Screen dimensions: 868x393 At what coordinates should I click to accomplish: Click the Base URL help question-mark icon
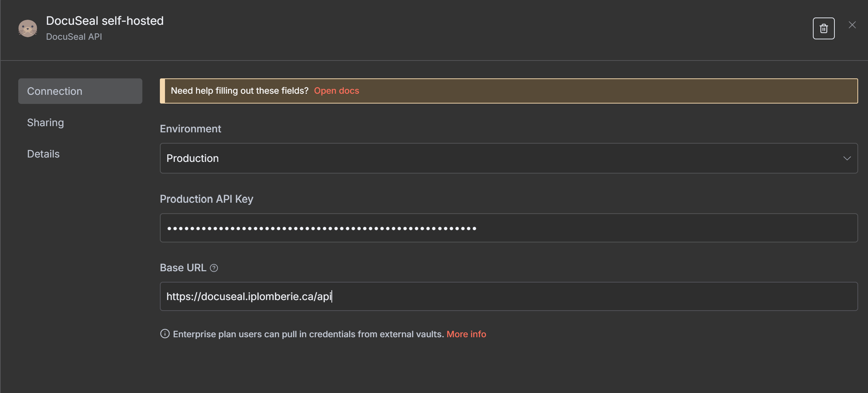coord(214,268)
